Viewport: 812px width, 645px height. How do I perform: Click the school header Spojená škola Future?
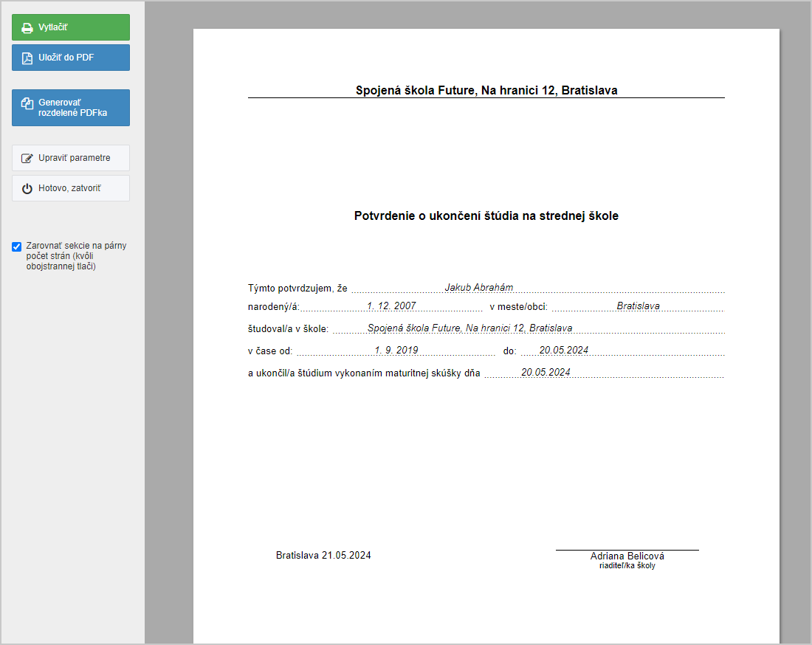(x=486, y=91)
